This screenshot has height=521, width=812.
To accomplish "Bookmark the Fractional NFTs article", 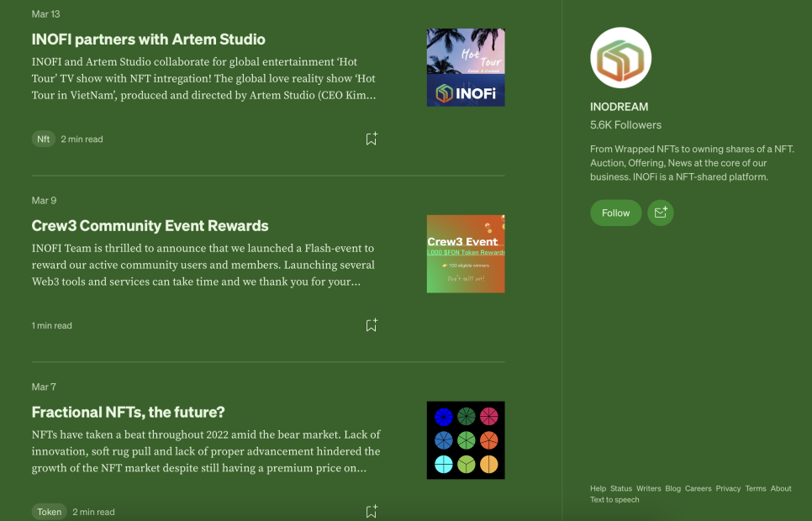I will [x=372, y=512].
